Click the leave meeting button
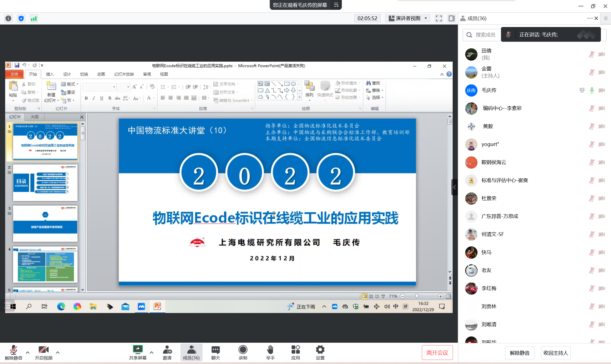This screenshot has height=364, width=611. point(437,353)
